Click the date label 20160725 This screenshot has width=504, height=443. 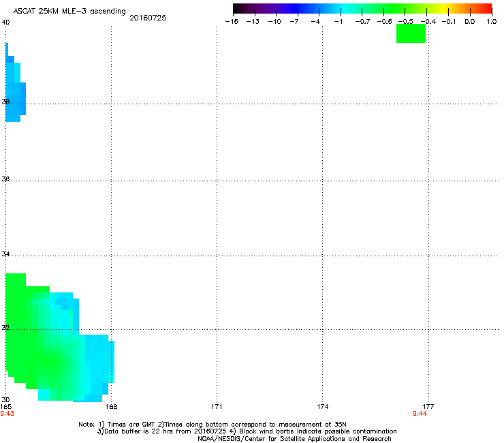point(148,18)
